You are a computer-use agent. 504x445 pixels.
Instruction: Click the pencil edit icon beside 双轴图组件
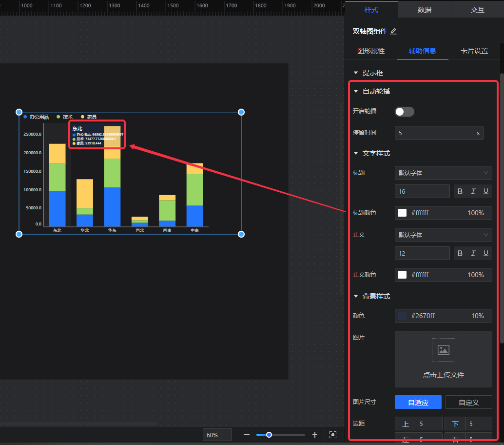pyautogui.click(x=393, y=31)
